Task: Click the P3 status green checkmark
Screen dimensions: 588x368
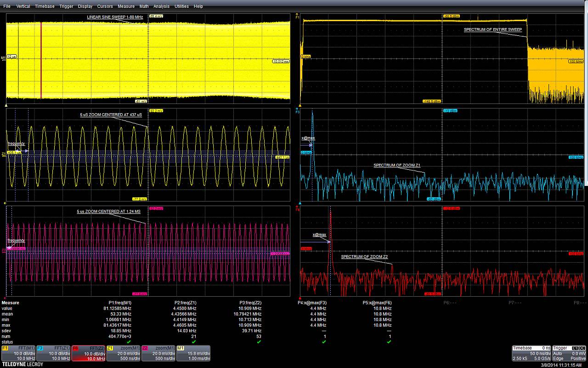Action: 259,342
